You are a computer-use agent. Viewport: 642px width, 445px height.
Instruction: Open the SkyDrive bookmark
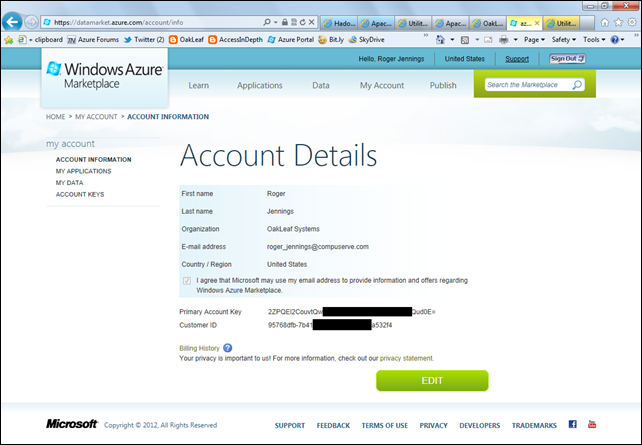point(366,40)
